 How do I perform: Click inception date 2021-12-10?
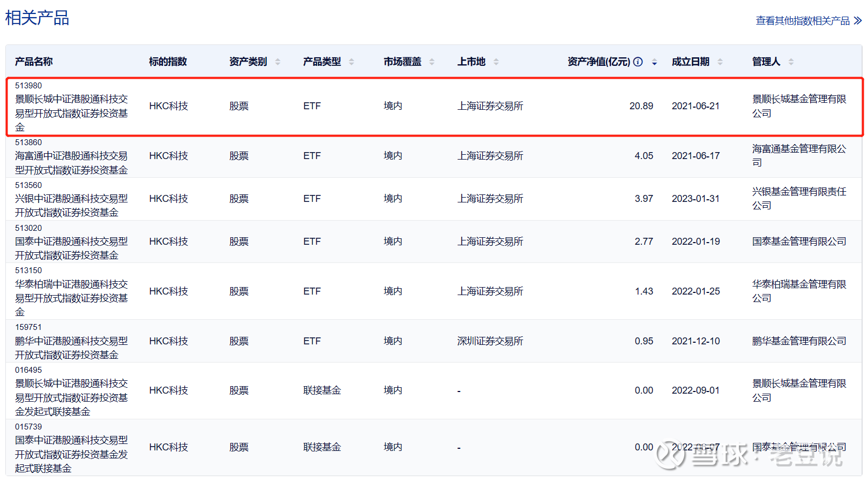(695, 341)
